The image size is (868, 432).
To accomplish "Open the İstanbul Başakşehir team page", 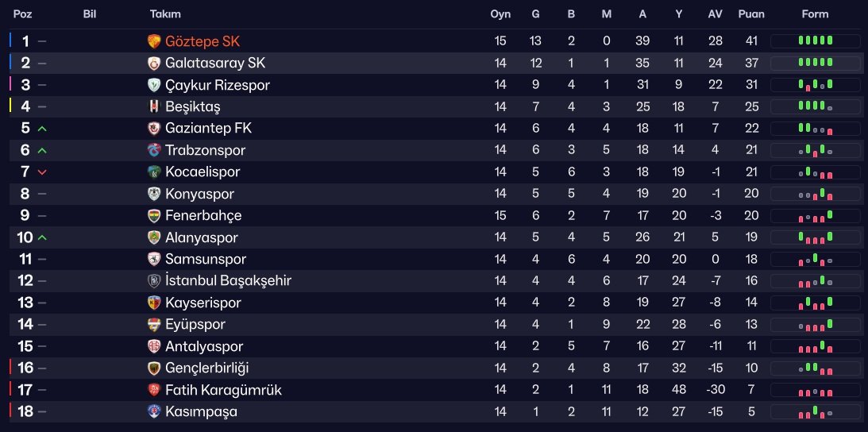I will pyautogui.click(x=228, y=281).
